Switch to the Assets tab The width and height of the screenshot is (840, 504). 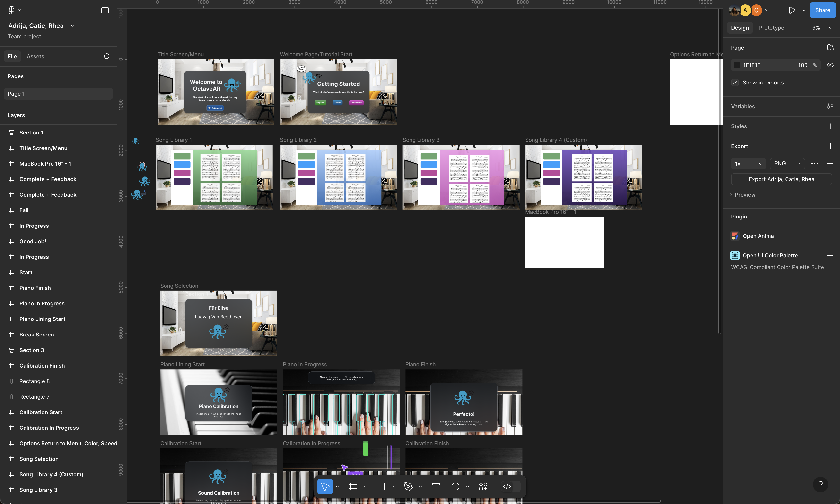coord(35,56)
